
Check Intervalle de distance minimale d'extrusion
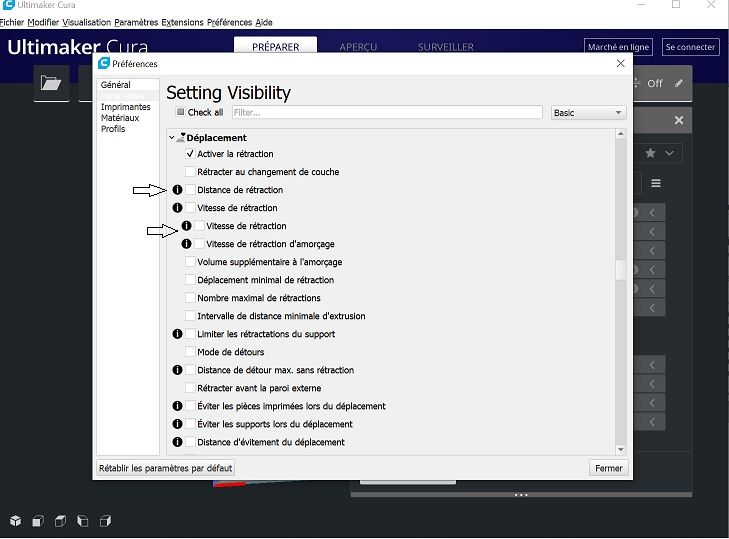coord(190,316)
